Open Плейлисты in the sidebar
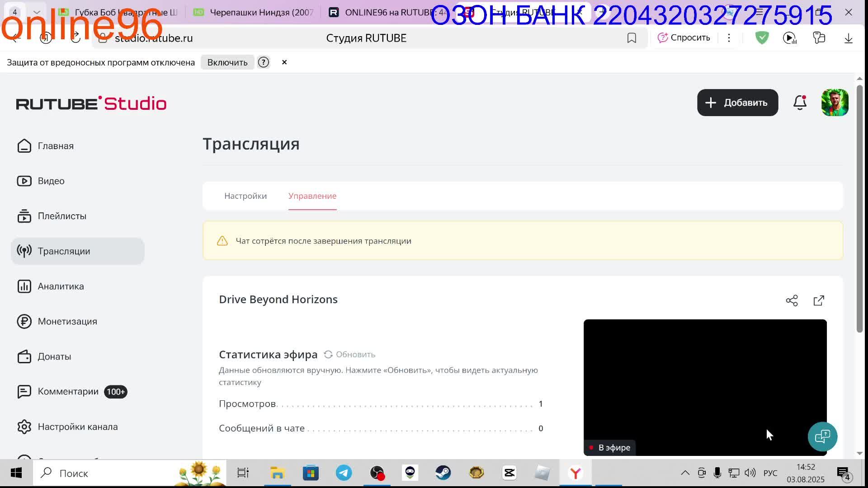 click(x=61, y=216)
